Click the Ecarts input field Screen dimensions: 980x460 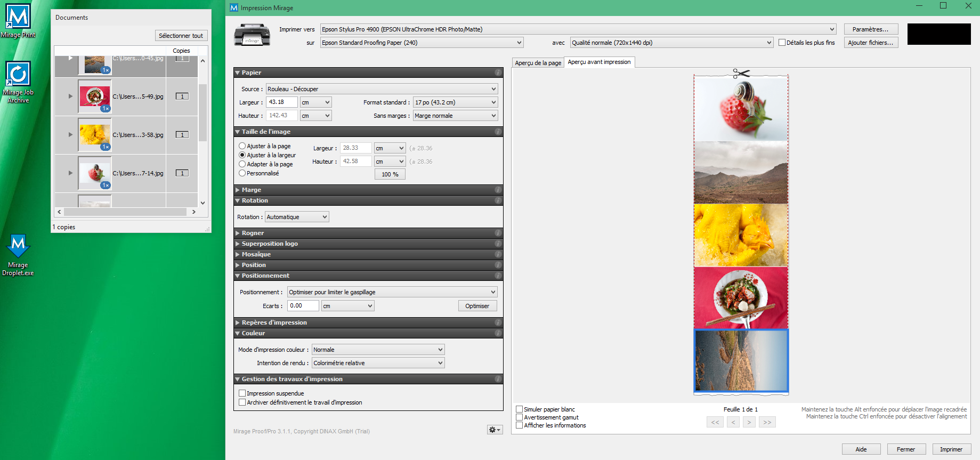[303, 306]
